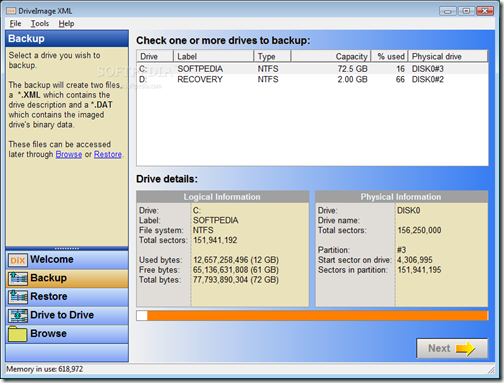Click the DiX Welcome icon in sidebar
Image resolution: width=504 pixels, height=383 pixels.
[x=18, y=260]
